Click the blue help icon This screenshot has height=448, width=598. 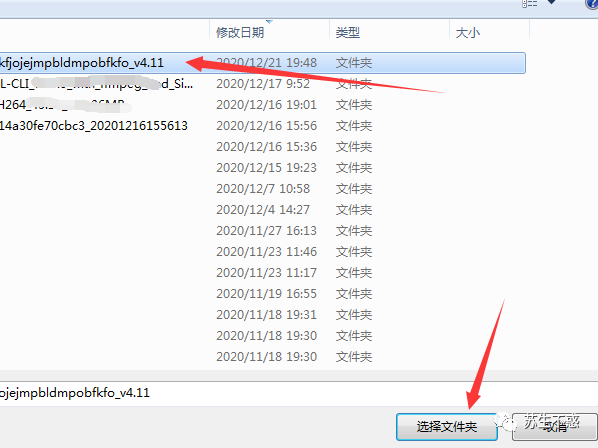tap(592, 4)
